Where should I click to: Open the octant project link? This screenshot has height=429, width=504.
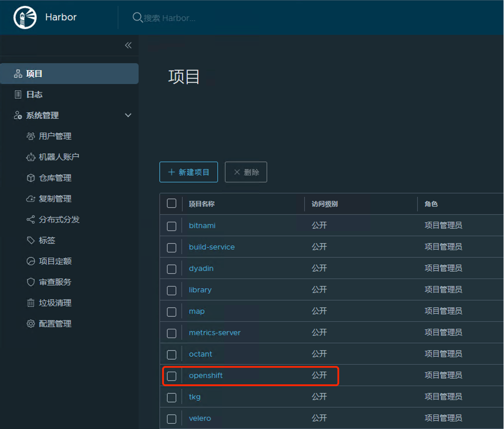201,354
